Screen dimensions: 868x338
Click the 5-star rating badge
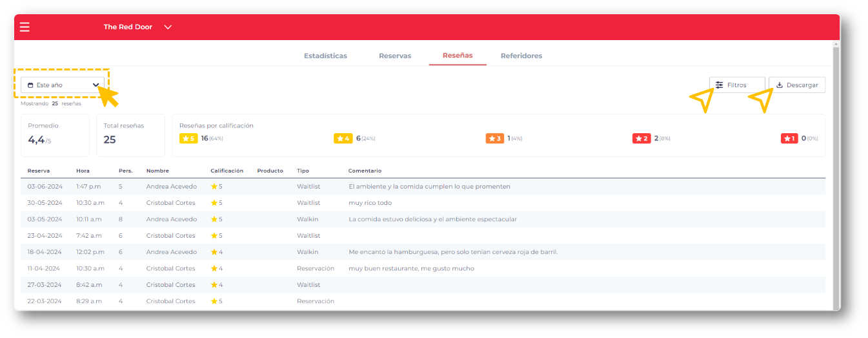click(188, 138)
